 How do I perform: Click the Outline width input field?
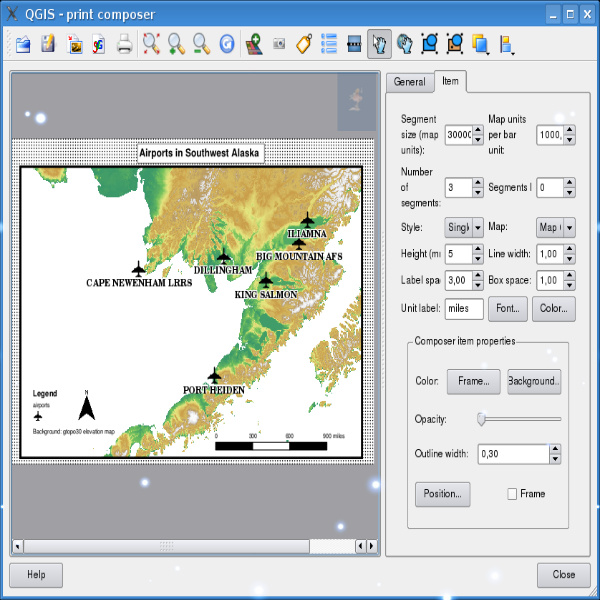point(514,454)
